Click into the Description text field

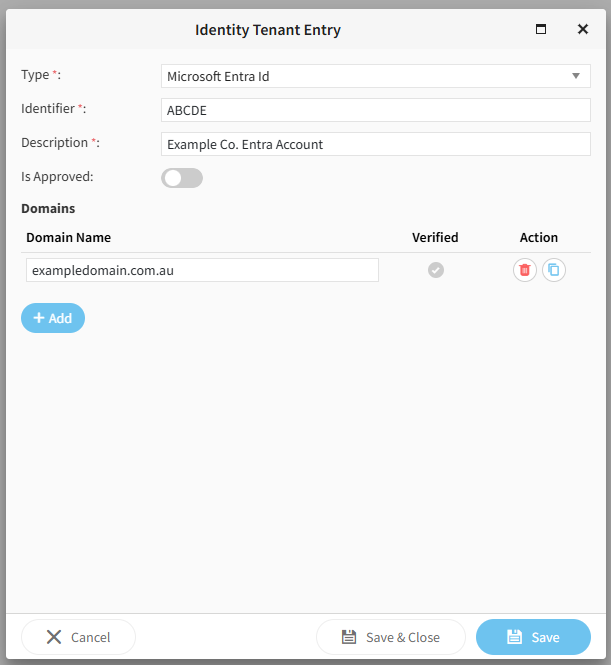375,144
